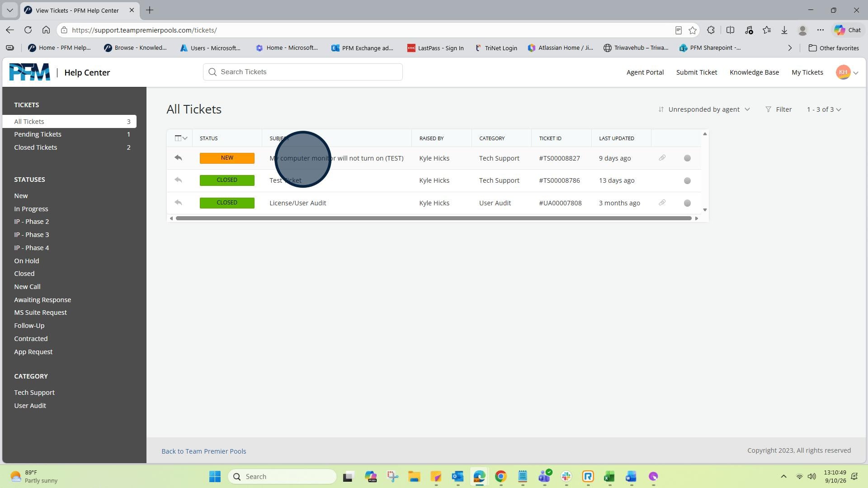The width and height of the screenshot is (868, 488).
Task: Open Slack from the taskbar
Action: (566, 476)
